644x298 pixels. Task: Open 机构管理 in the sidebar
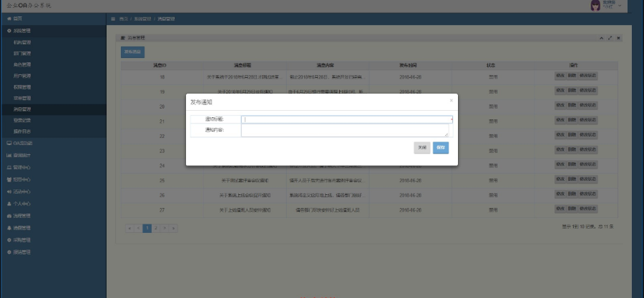pos(22,42)
